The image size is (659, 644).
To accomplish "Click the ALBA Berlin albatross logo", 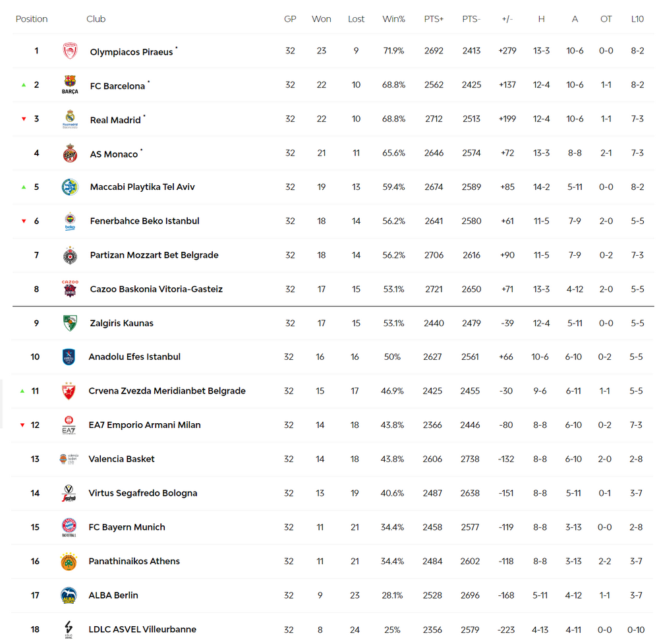I will (69, 595).
